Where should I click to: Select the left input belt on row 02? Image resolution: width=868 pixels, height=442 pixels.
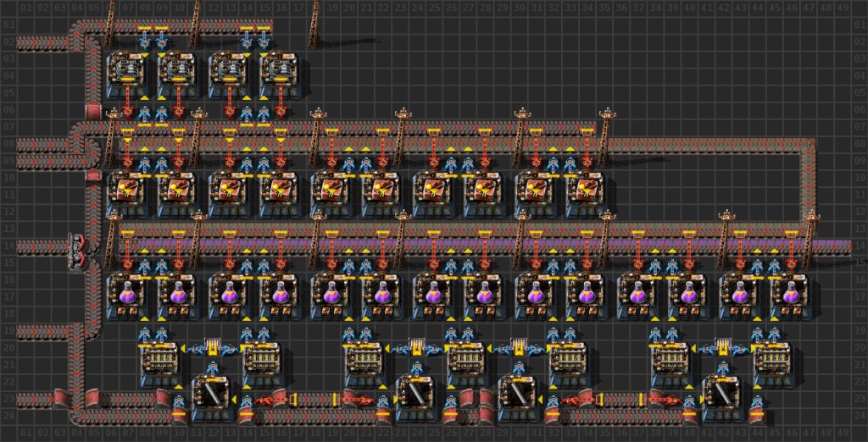click(x=43, y=42)
